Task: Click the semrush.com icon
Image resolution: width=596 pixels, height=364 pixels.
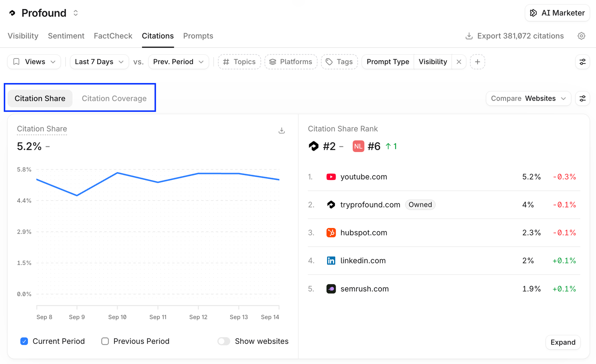Action: point(331,289)
